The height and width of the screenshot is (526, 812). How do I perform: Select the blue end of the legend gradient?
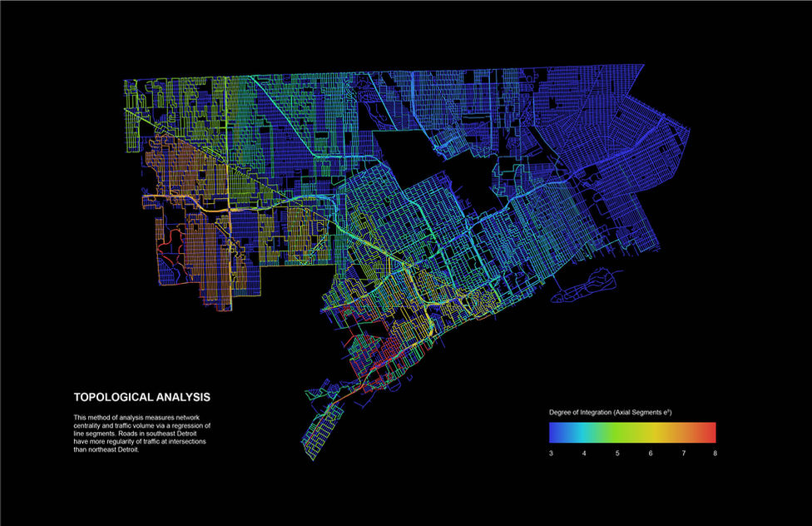[x=557, y=432]
